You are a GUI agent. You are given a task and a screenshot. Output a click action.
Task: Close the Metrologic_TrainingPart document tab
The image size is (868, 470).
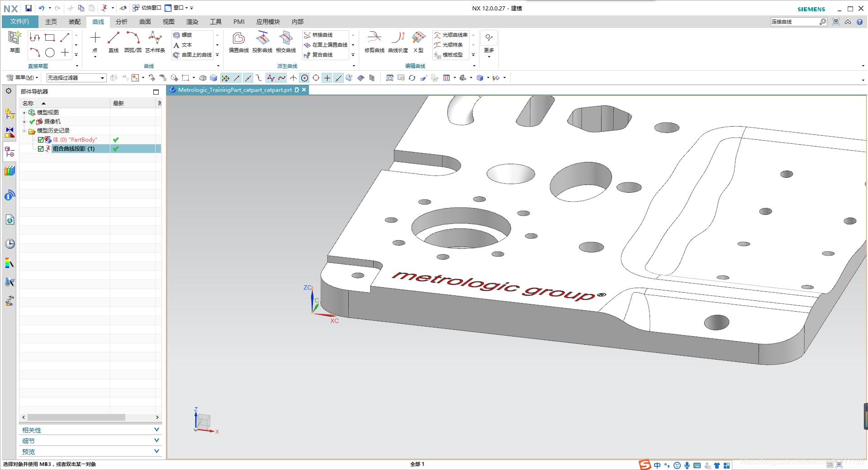304,90
